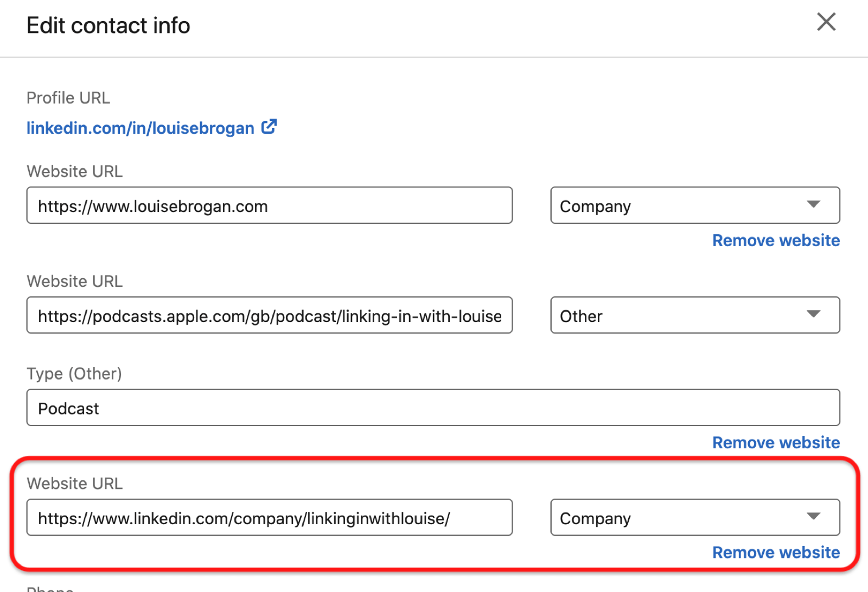Screen dimensions: 868x592
Task: Open the Other type dropdown for the podcast
Action: tap(694, 315)
